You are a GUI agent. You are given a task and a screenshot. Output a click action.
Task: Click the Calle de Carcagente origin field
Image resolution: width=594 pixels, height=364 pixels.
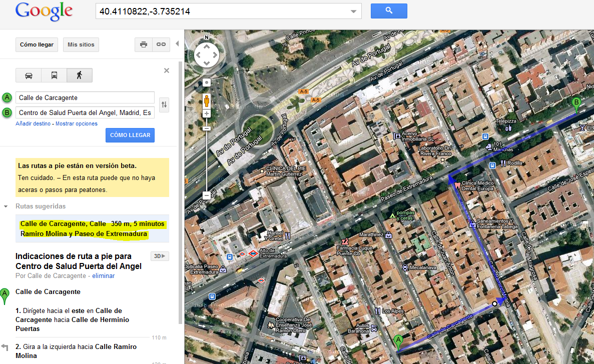85,97
